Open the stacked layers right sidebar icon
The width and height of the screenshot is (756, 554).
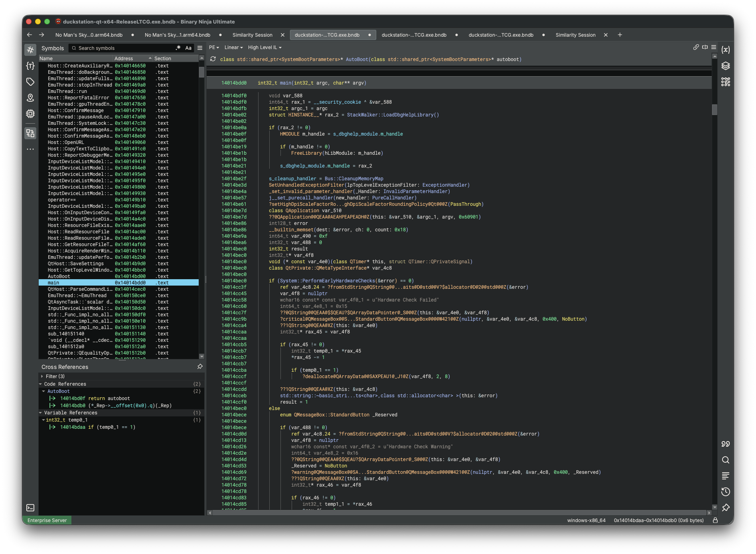[x=726, y=66]
